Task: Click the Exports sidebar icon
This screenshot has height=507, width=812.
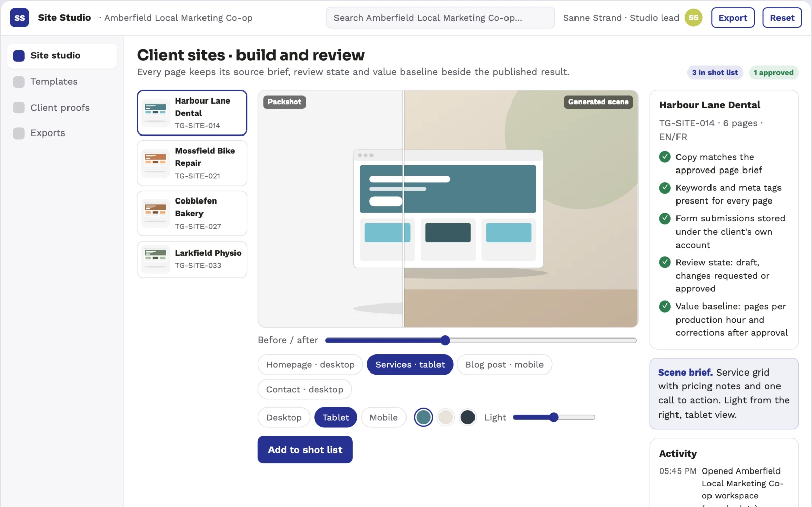Action: click(19, 133)
